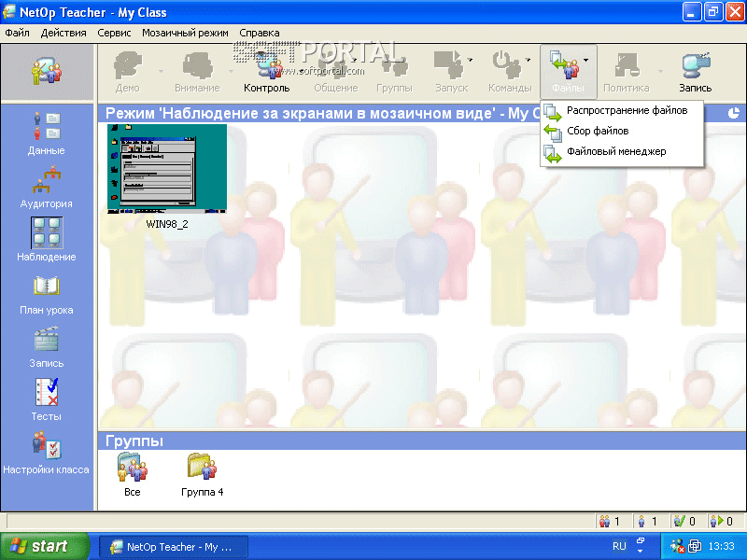Image resolution: width=747 pixels, height=560 pixels.
Task: Click the WIN98_2 label under the thumbnail
Action: (x=167, y=224)
